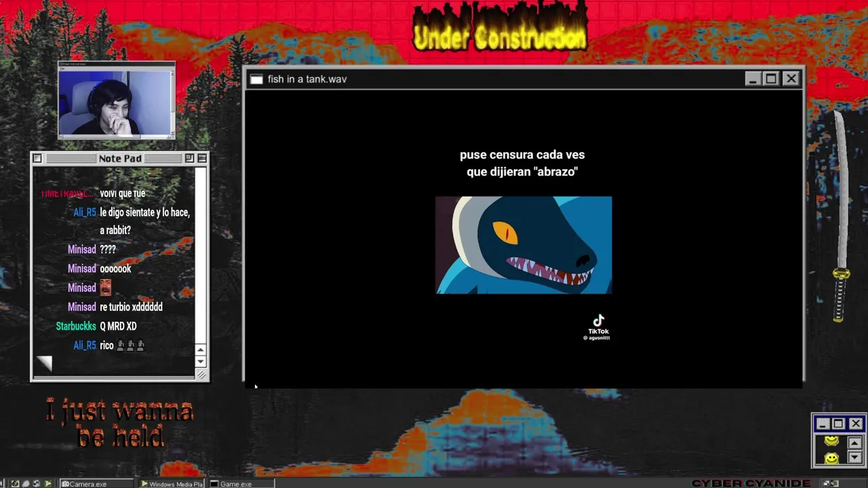Image resolution: width=868 pixels, height=488 pixels.
Task: Click the upper smiley face in emoji widget
Action: tap(831, 441)
